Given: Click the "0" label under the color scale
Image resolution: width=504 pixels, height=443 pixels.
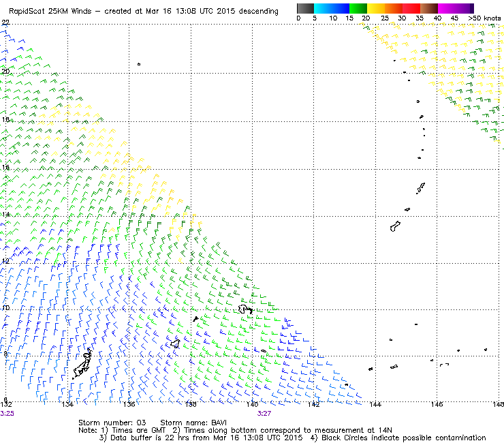Looking at the screenshot, I should click(298, 18).
